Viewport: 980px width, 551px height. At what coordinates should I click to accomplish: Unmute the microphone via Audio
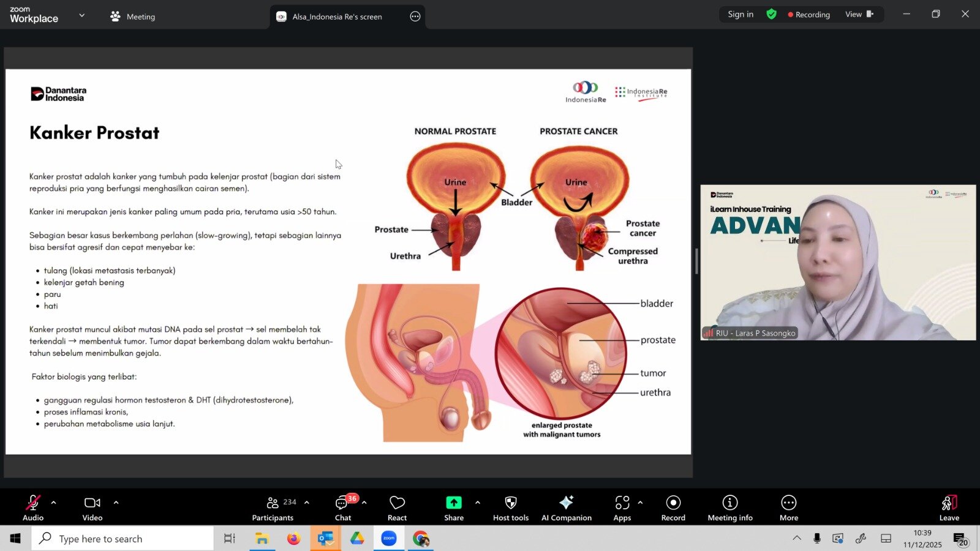(x=33, y=508)
